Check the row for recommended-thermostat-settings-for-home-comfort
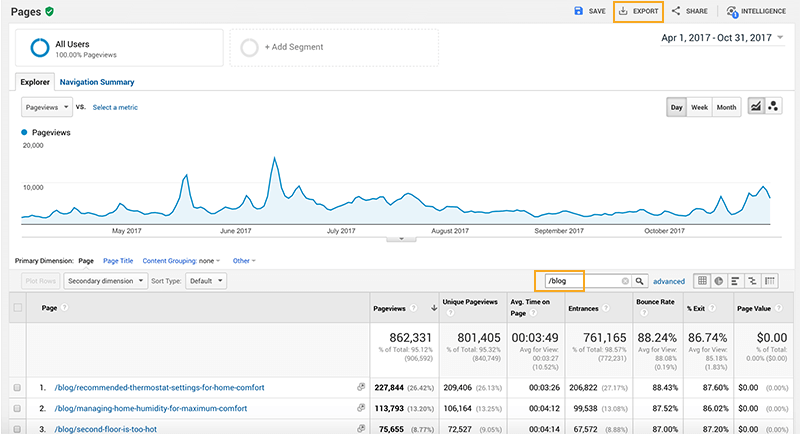Screen dimensions: 800x434 click(x=17, y=388)
